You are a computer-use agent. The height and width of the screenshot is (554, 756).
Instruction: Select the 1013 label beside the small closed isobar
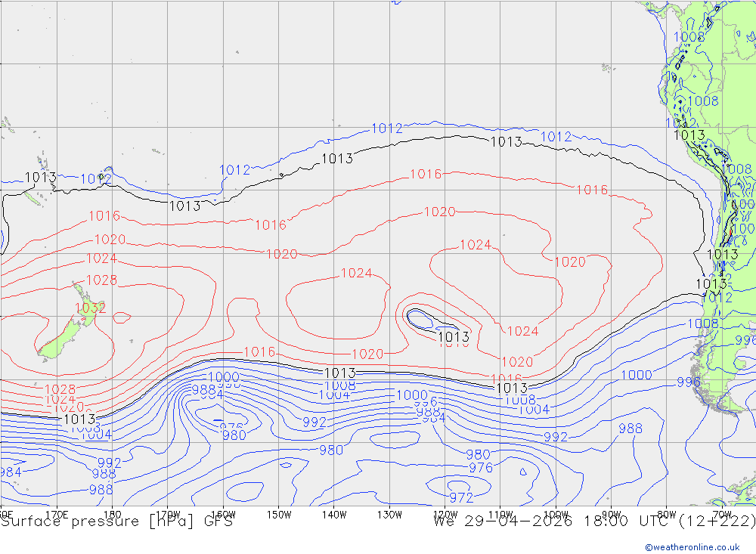tap(454, 337)
